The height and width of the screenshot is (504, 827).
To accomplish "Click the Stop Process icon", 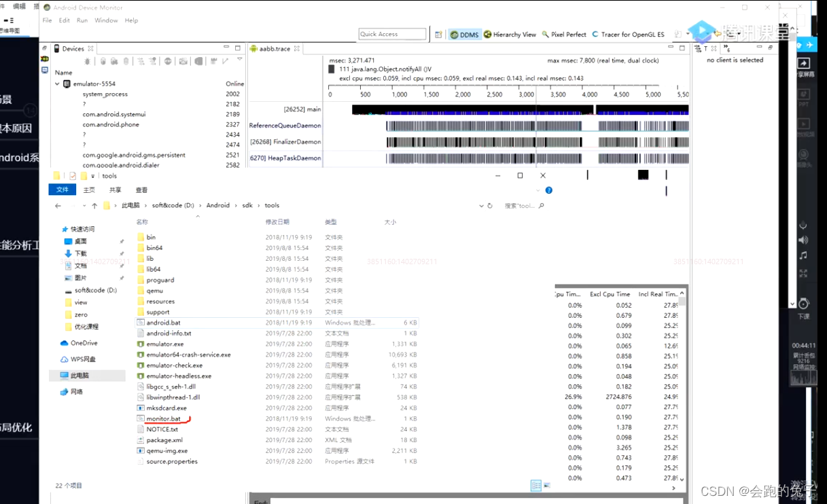I will 168,61.
